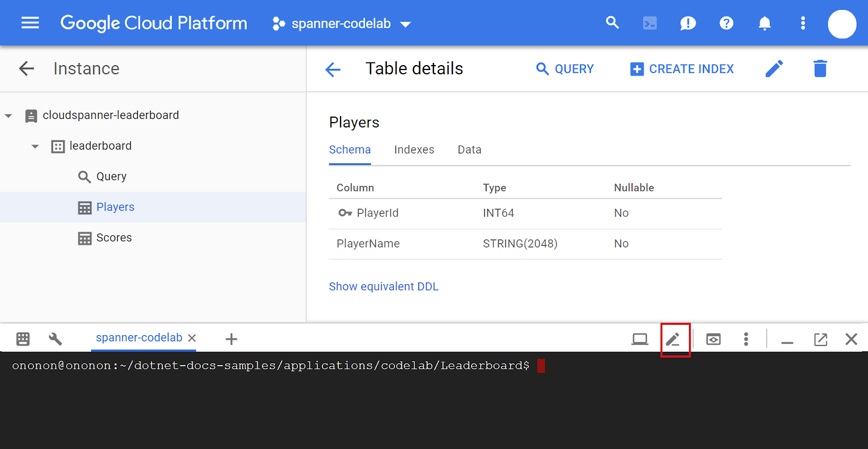Activate Cloud Shell icon in header
Viewport: 868px width, 449px height.
pos(649,23)
